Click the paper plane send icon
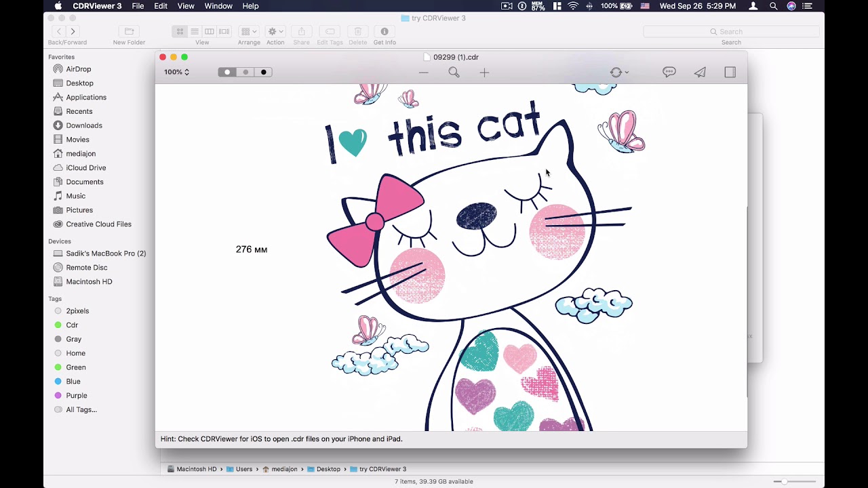 [700, 73]
